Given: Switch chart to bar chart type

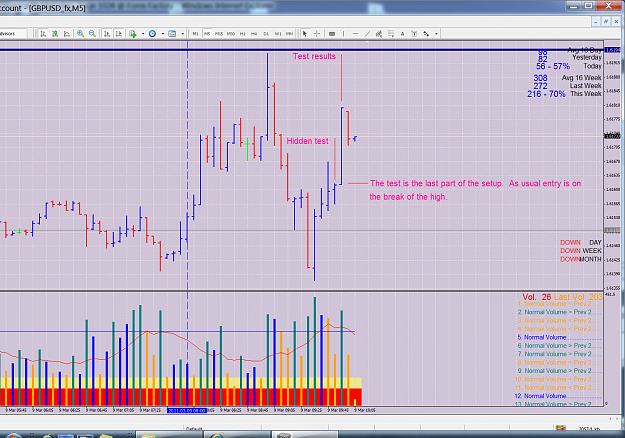Looking at the screenshot, I should (x=43, y=34).
